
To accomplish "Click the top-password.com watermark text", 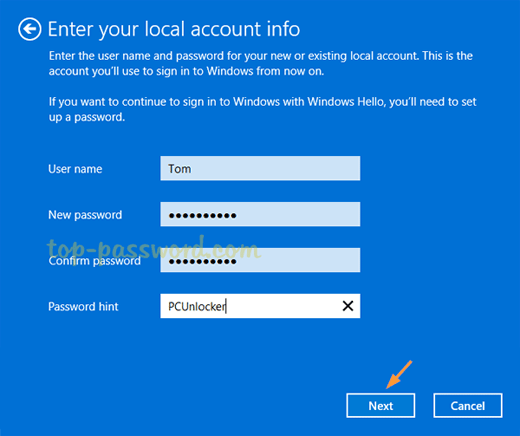I will [x=153, y=249].
